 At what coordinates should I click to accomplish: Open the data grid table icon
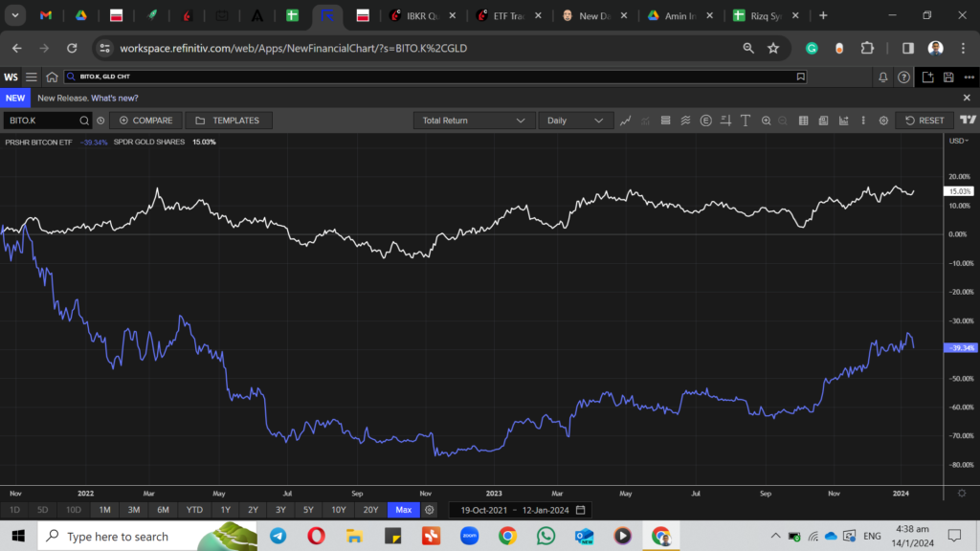pyautogui.click(x=805, y=121)
